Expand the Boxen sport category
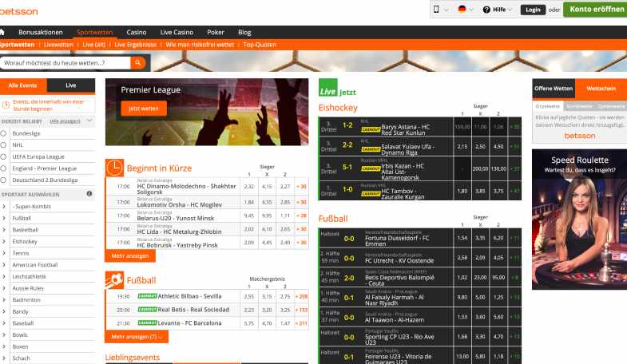This screenshot has width=627, height=364. [x=4, y=346]
